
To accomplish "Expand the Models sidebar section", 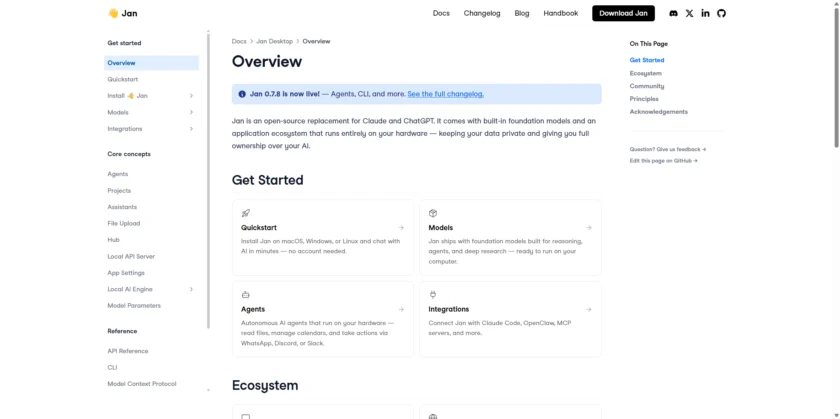I will [191, 112].
